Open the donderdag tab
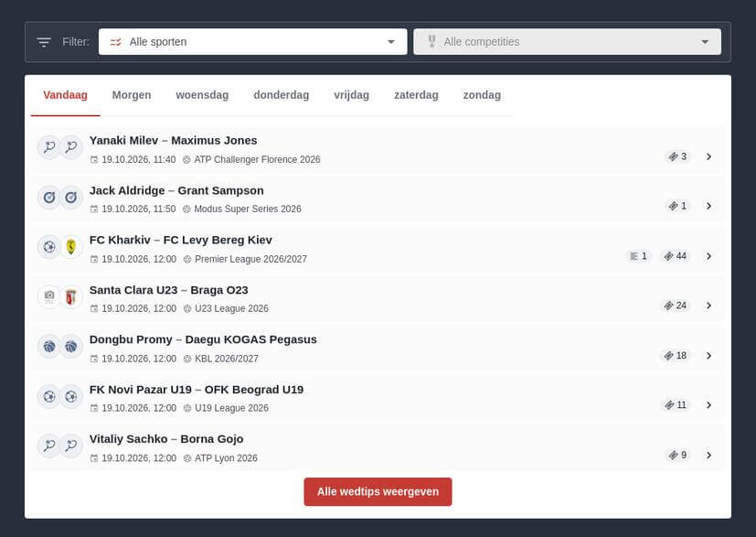 coord(281,95)
